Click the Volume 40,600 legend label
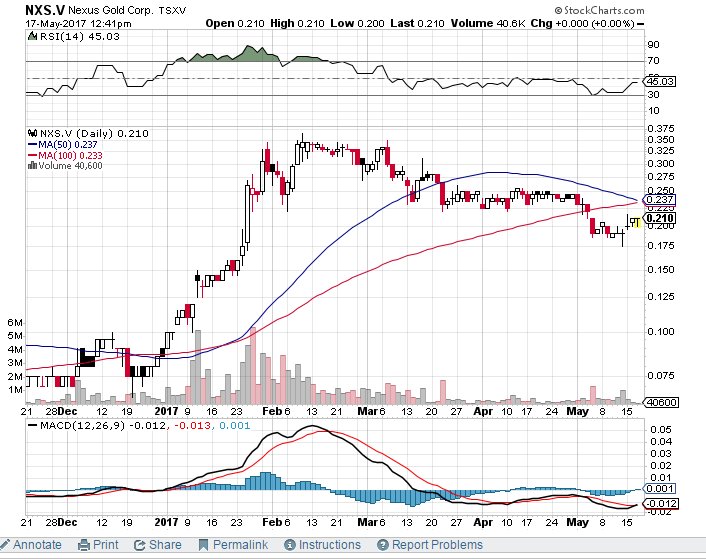 [x=70, y=166]
